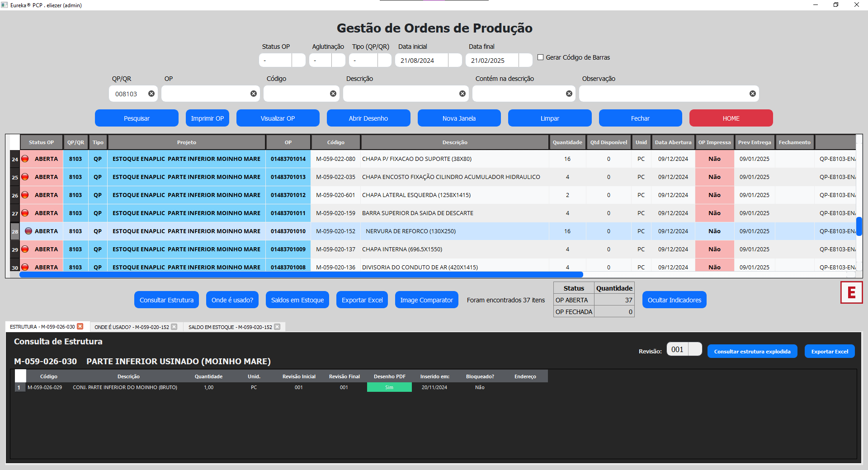868x470 pixels.
Task: Select structure row code M-059-026-029
Action: pyautogui.click(x=45, y=387)
